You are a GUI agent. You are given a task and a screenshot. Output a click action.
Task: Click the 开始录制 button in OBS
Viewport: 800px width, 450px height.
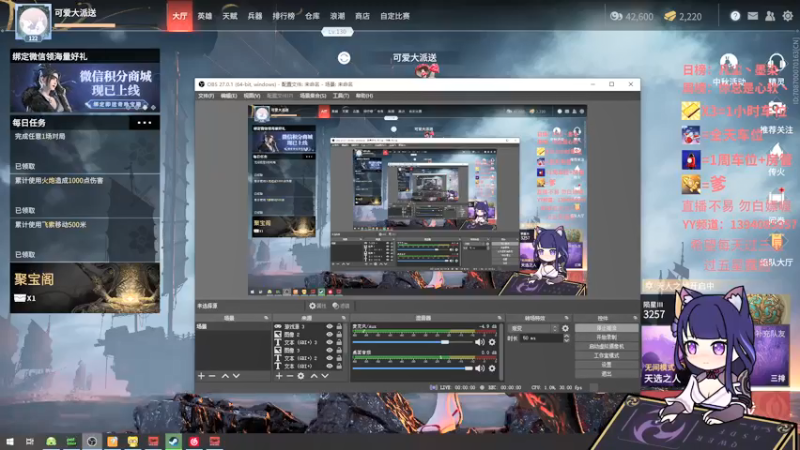pyautogui.click(x=606, y=337)
